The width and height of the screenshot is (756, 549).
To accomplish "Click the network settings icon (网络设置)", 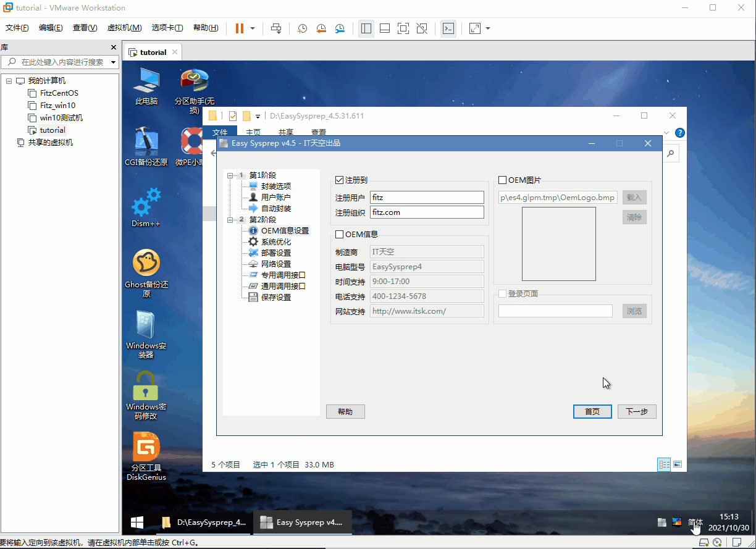I will click(x=253, y=264).
